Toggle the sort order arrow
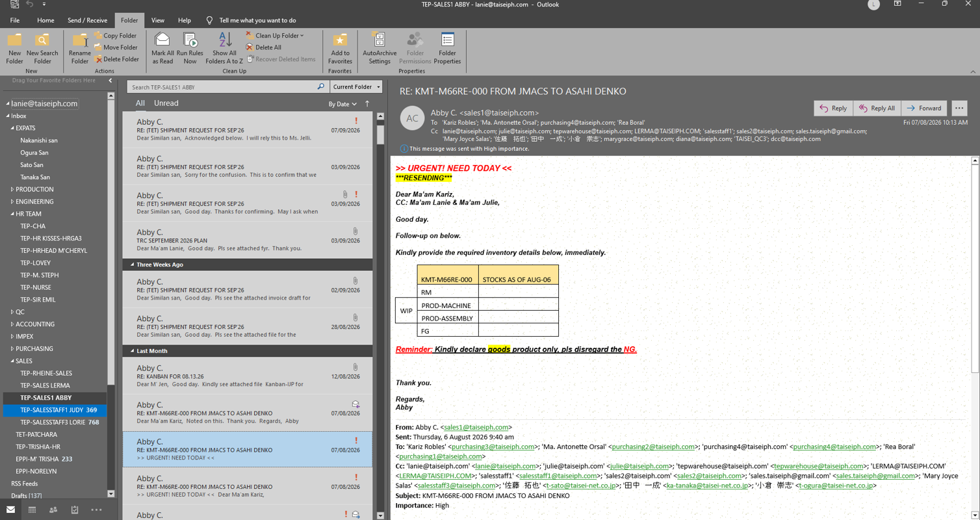The image size is (980, 520). (367, 104)
